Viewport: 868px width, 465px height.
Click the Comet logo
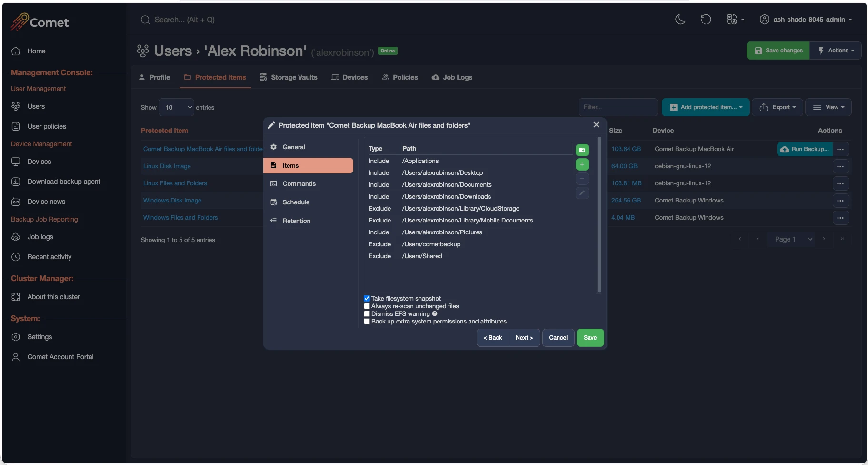point(40,22)
